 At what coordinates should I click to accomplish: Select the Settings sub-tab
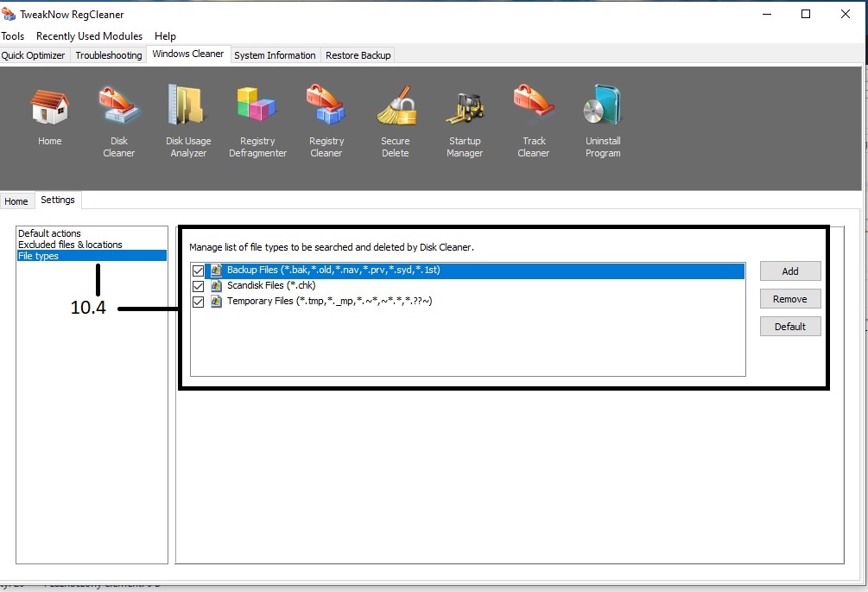click(x=58, y=200)
